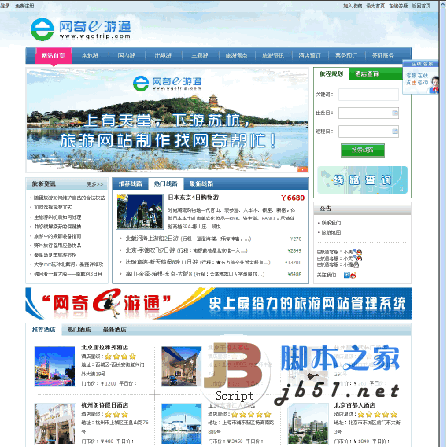Image resolution: width=446 pixels, height=447 pixels.
Task: Click the orange slide indicator on the main banner
Action: [x=302, y=169]
